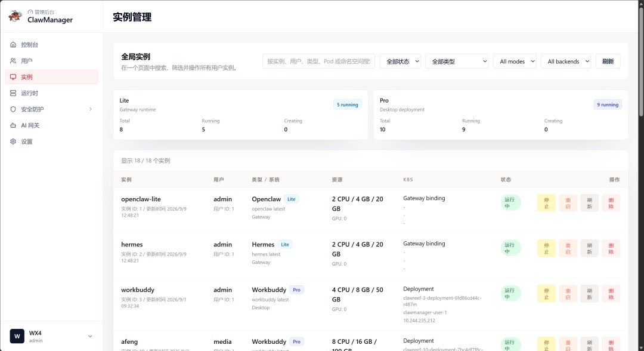This screenshot has width=644, height=351.
Task: Open the 全部类型 type filter dropdown
Action: tap(457, 61)
